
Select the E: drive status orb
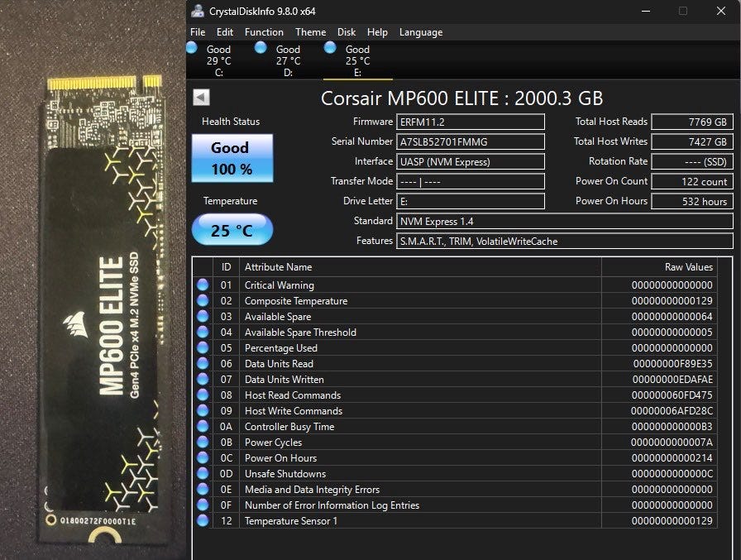[330, 48]
